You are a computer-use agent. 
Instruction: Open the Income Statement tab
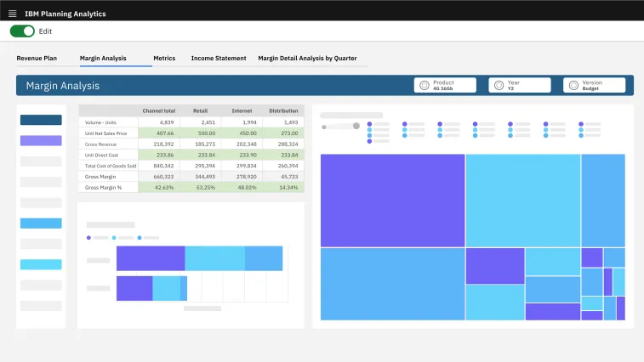[219, 59]
